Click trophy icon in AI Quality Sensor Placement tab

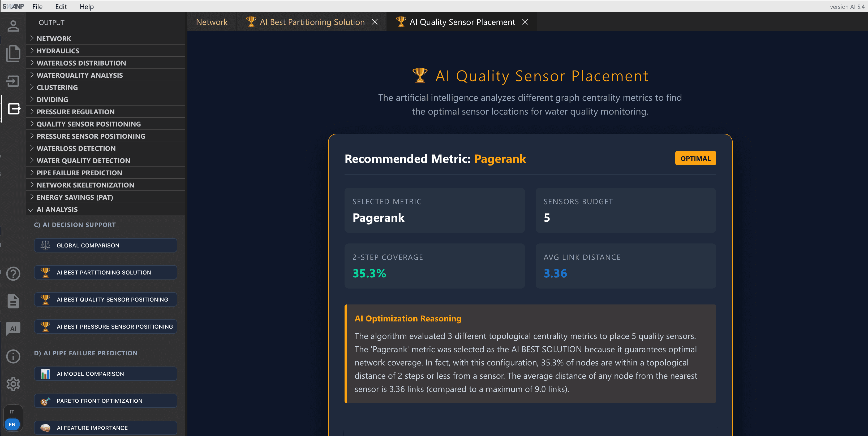pos(401,22)
